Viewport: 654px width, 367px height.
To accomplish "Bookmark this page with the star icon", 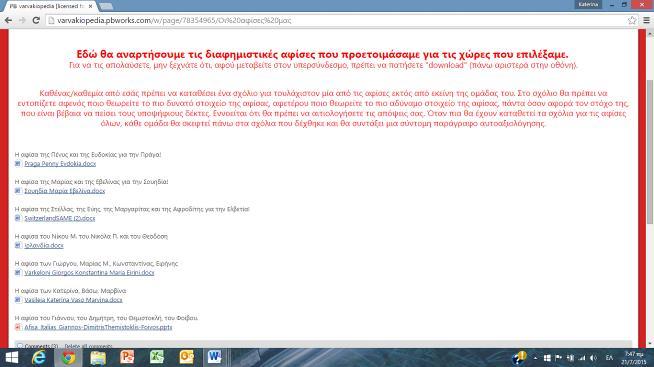I will coord(632,20).
